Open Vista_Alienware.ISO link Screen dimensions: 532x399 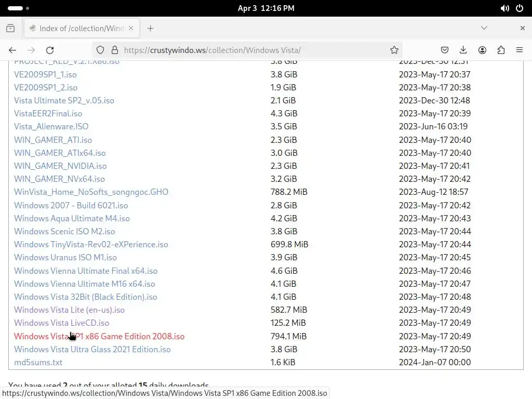click(51, 127)
